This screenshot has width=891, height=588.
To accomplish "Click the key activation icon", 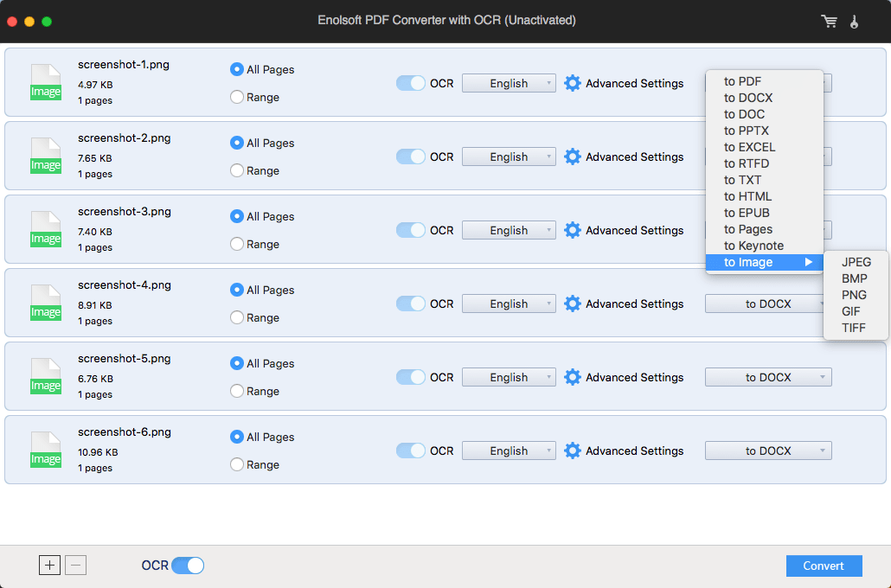I will pyautogui.click(x=854, y=22).
